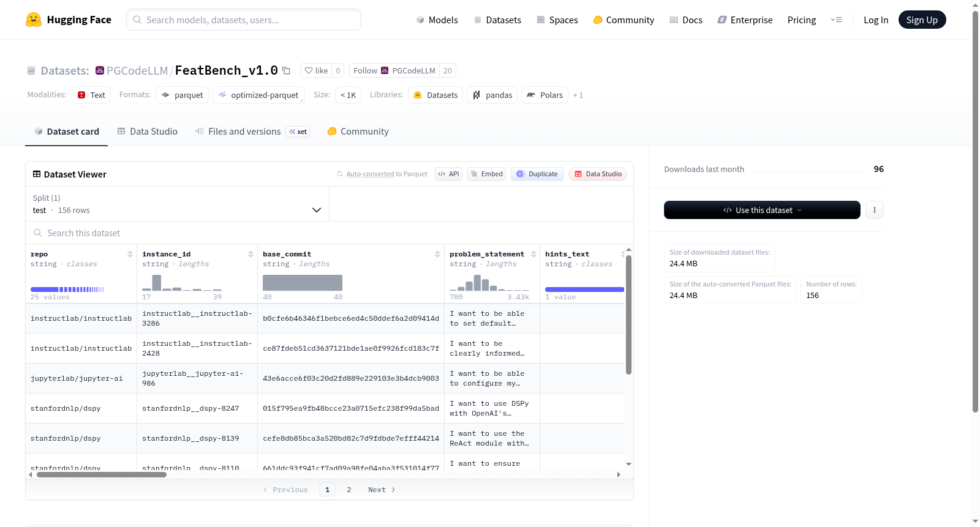
Task: Open the three-dot more options button
Action: tap(875, 210)
